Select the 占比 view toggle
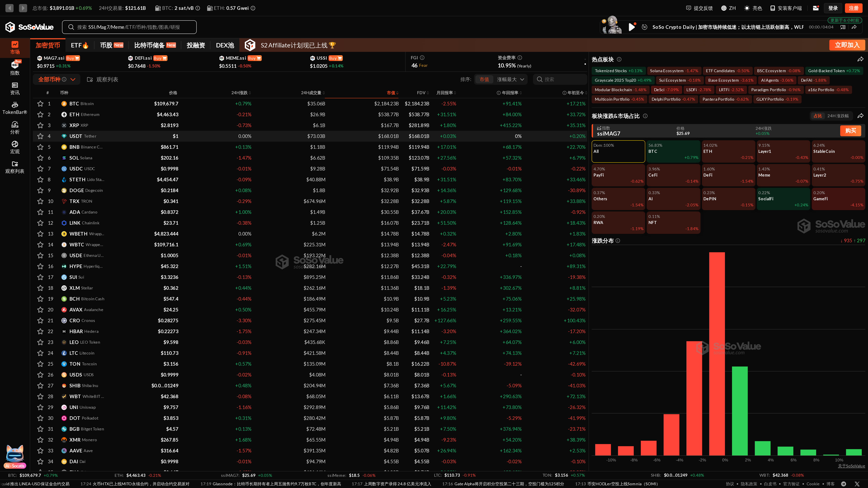 point(818,116)
